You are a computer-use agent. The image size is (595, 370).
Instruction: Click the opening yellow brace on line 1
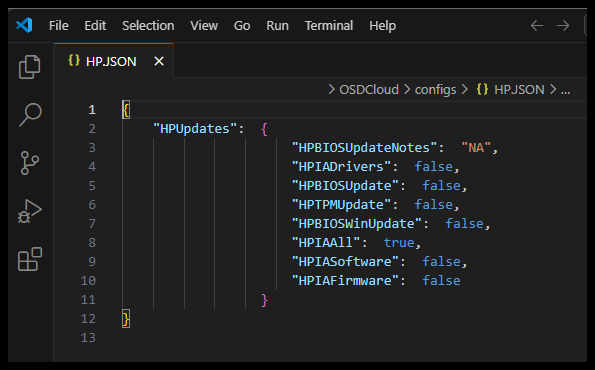click(126, 110)
